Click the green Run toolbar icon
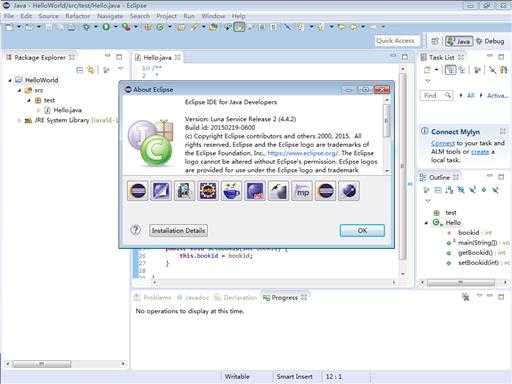The width and height of the screenshot is (512, 384). click(x=106, y=27)
